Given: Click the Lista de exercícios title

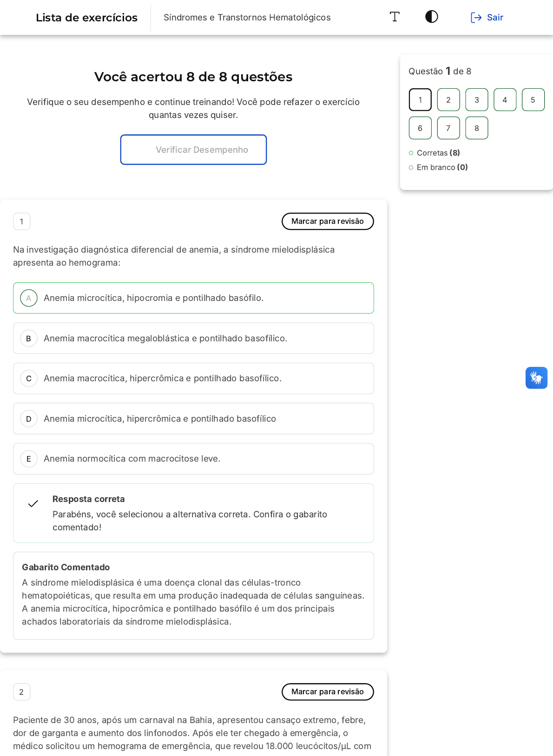Looking at the screenshot, I should pos(87,18).
